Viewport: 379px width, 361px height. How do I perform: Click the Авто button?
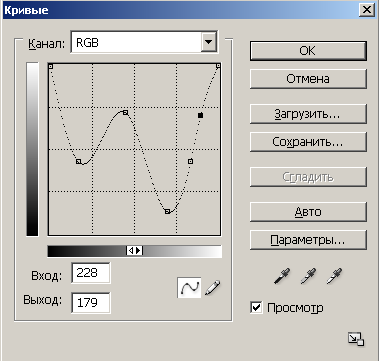tap(308, 212)
